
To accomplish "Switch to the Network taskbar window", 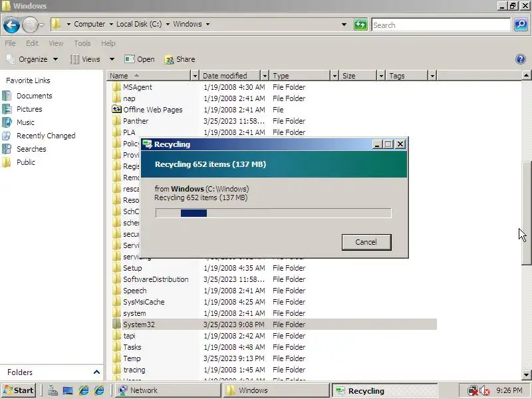I will pyautogui.click(x=168, y=390).
